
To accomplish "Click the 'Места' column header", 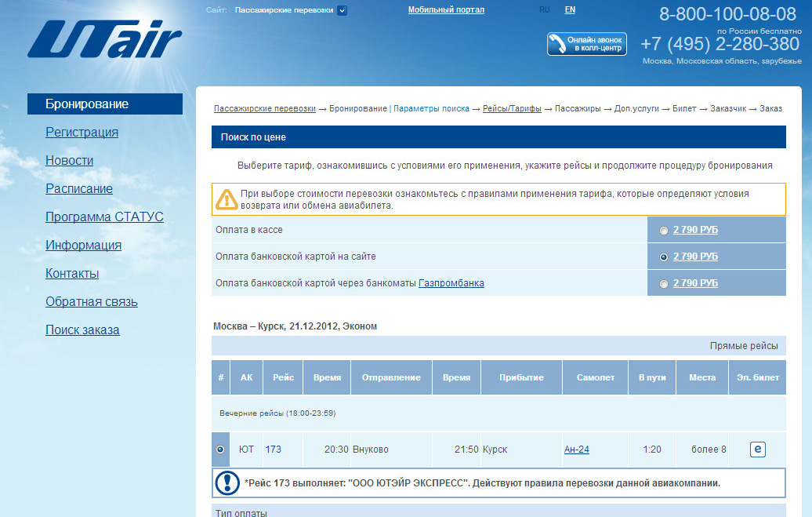I will (702, 377).
